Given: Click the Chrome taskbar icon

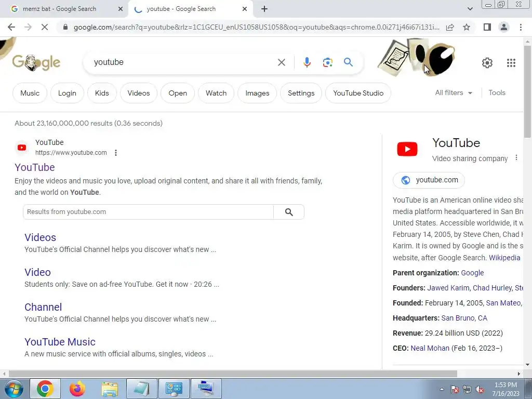Looking at the screenshot, I should (45, 389).
